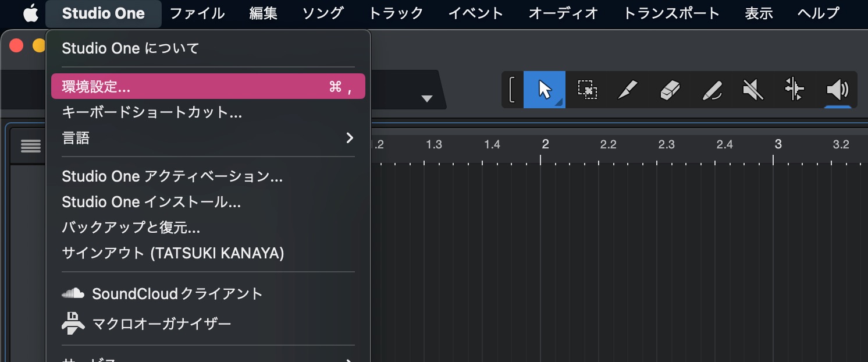Image resolution: width=868 pixels, height=362 pixels.
Task: Select the Listen speaker tool
Action: click(x=837, y=90)
